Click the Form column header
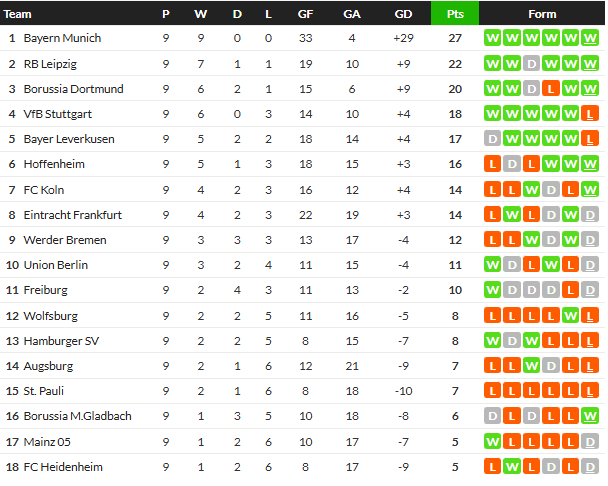 coord(541,14)
